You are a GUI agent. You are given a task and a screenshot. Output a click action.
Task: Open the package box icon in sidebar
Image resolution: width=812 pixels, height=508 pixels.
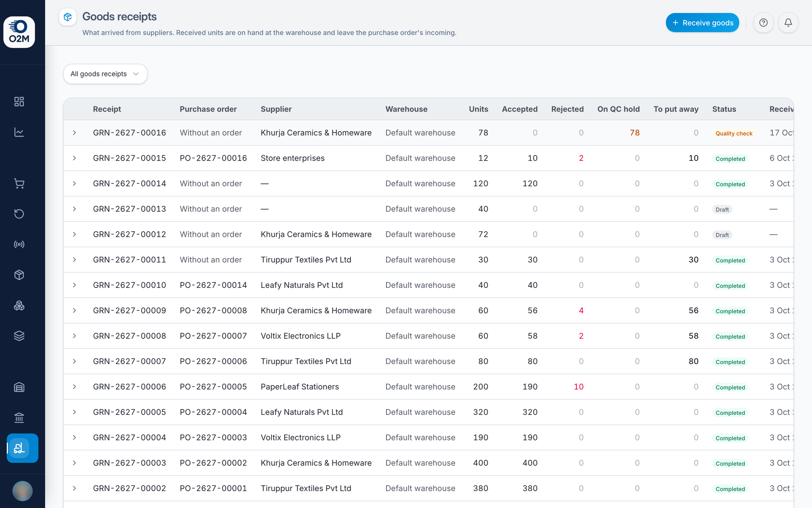point(19,275)
